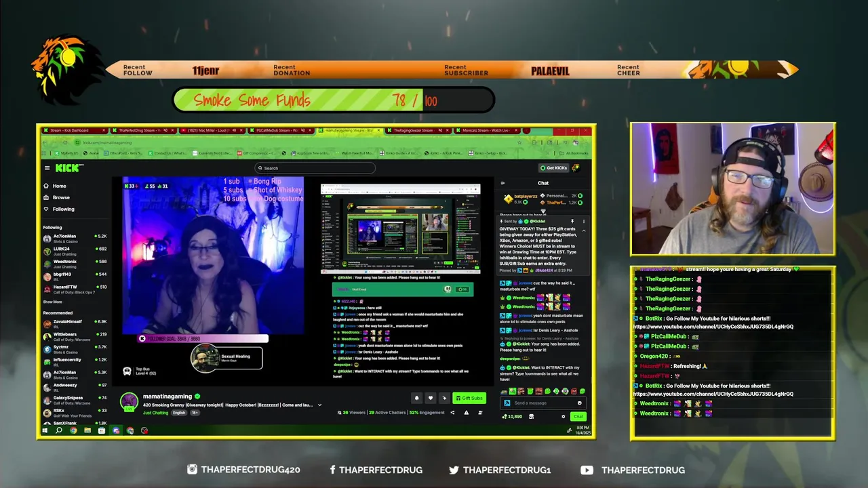Click the share icon under the stream

452,413
